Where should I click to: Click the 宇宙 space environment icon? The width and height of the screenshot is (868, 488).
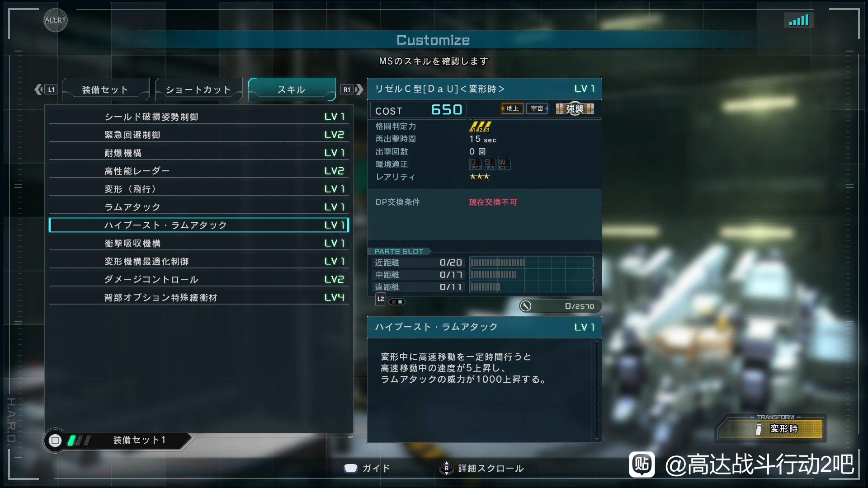click(x=537, y=108)
